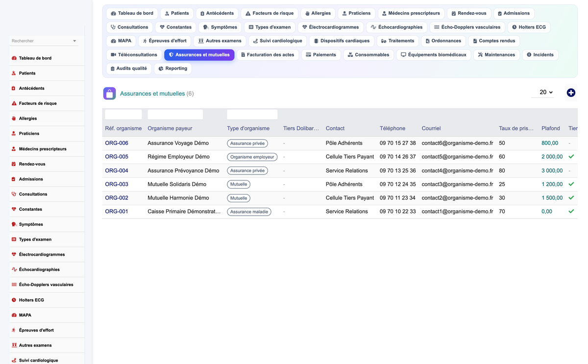Click contact3@organisme-demo.fr cell

point(458,184)
